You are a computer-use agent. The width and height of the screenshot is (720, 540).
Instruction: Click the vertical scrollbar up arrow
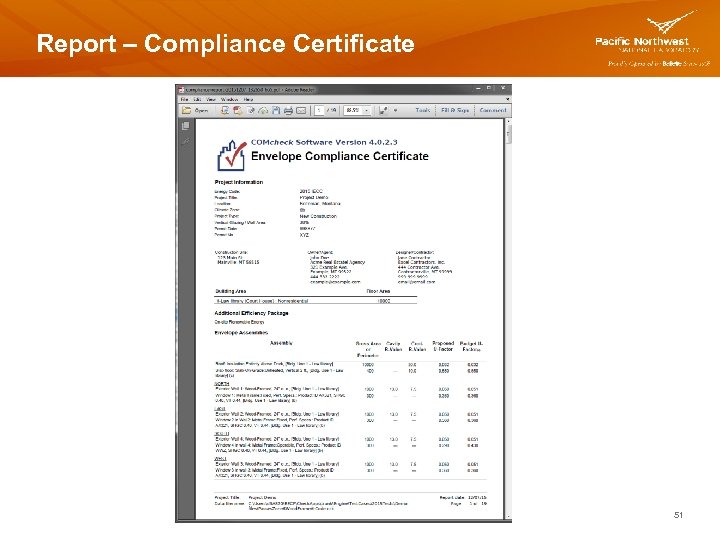508,121
